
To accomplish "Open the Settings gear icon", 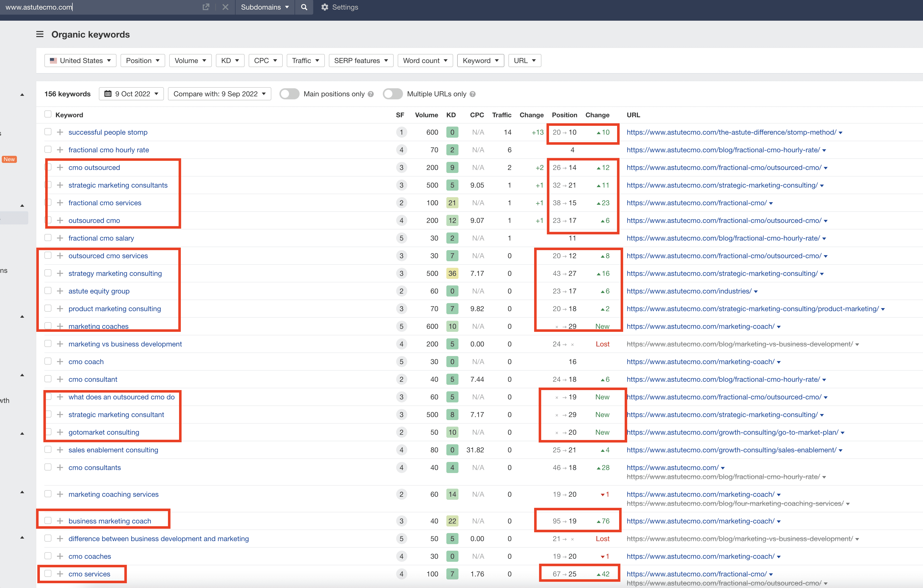I will pyautogui.click(x=325, y=7).
